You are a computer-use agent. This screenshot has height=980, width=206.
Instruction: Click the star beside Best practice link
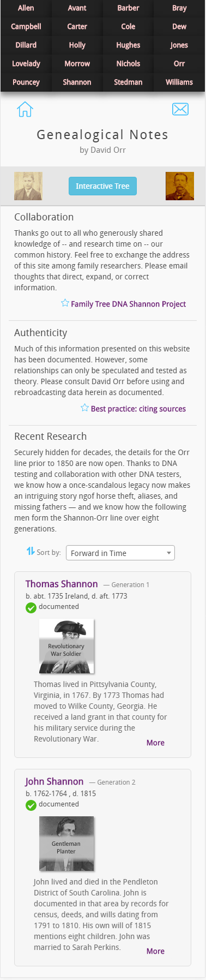point(84,408)
